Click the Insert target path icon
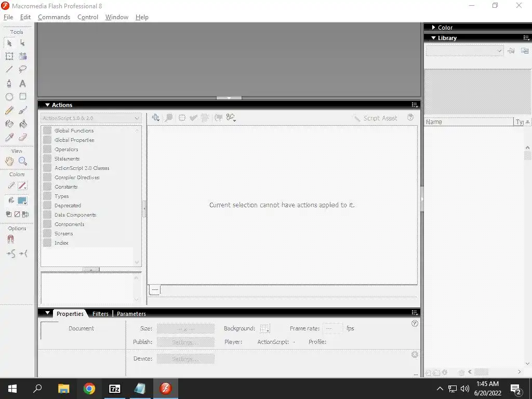The image size is (532, 399). tap(182, 117)
